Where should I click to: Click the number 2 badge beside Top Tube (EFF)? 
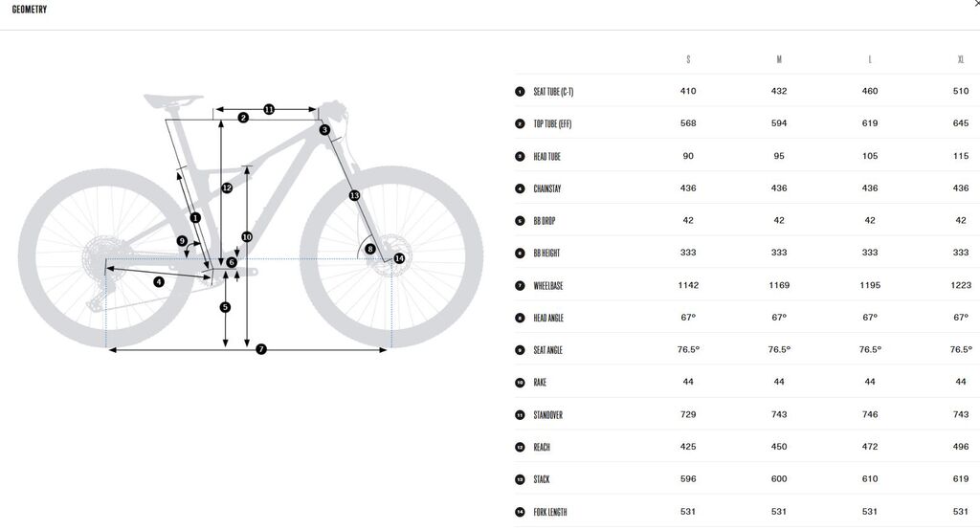(520, 124)
